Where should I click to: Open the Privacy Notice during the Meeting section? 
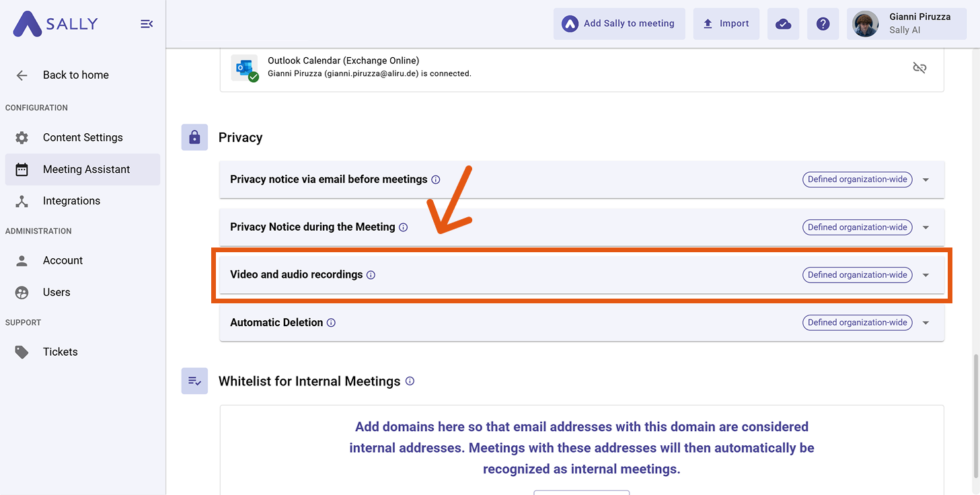tap(926, 227)
